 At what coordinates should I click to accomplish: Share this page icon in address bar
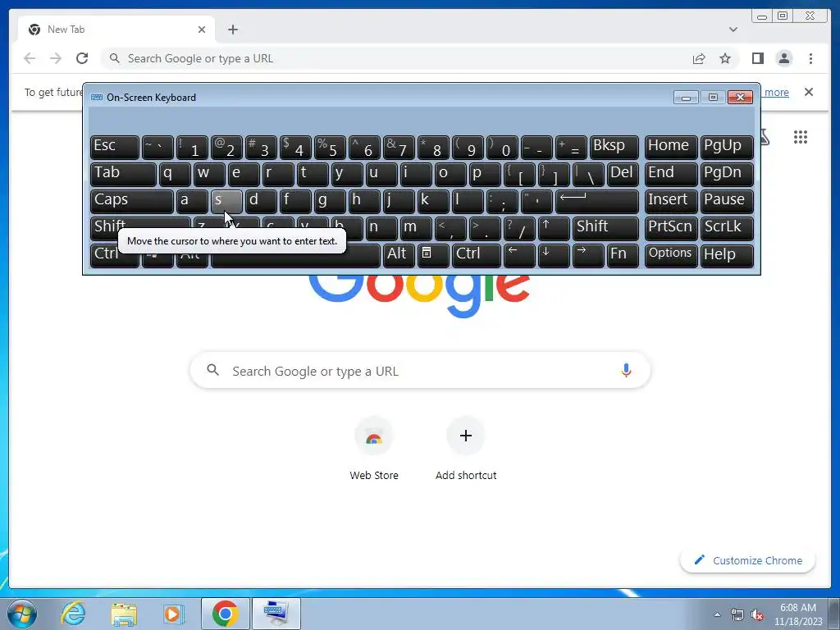coord(699,58)
